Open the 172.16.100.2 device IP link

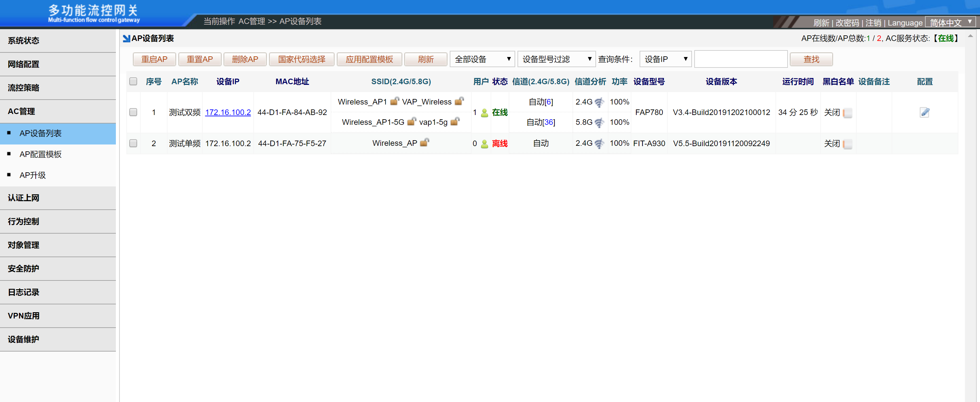[228, 112]
